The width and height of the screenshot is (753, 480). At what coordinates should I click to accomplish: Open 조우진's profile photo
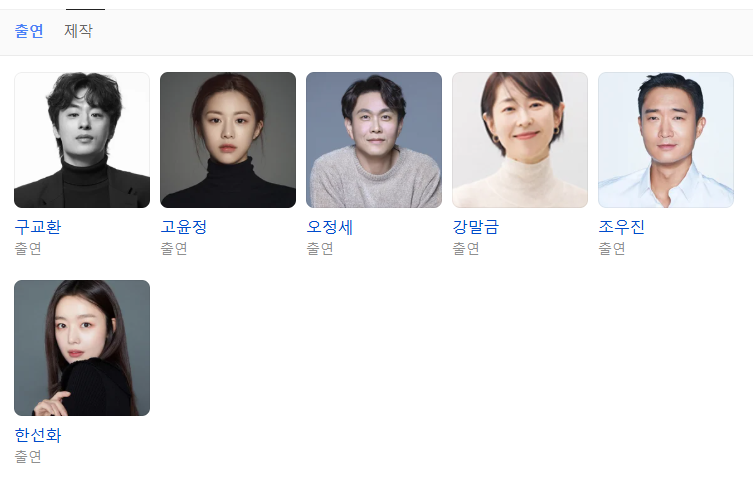(666, 140)
